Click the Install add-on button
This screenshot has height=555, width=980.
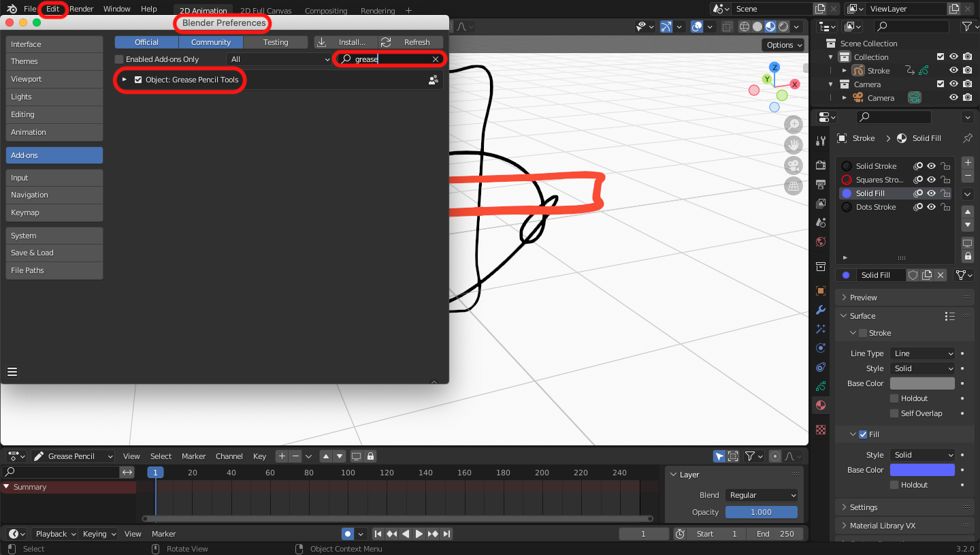(x=346, y=42)
